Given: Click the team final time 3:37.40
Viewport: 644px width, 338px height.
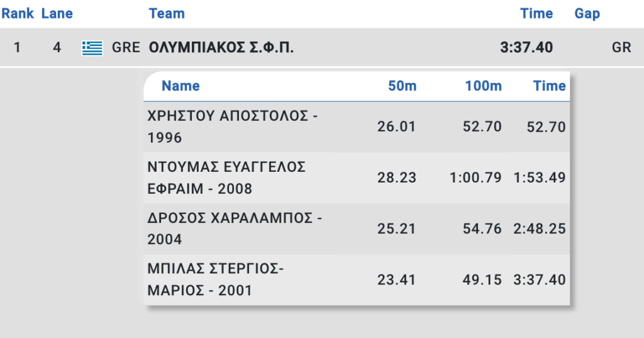Looking at the screenshot, I should pyautogui.click(x=526, y=48).
